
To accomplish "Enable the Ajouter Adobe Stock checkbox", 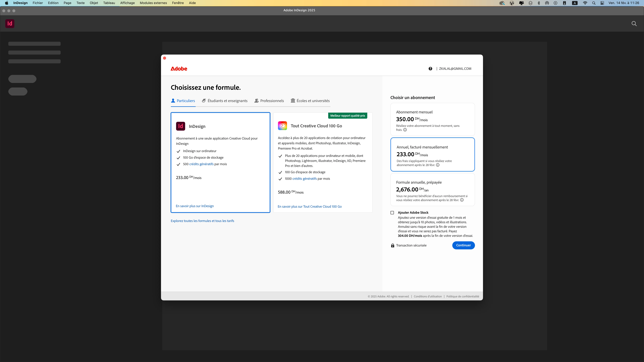I will [392, 213].
